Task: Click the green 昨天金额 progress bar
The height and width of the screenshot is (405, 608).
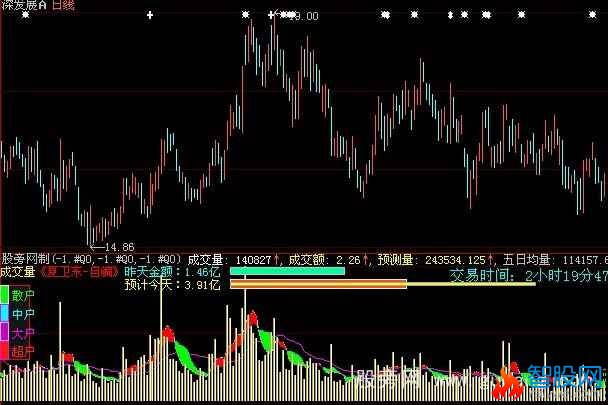Action: pyautogui.click(x=287, y=271)
